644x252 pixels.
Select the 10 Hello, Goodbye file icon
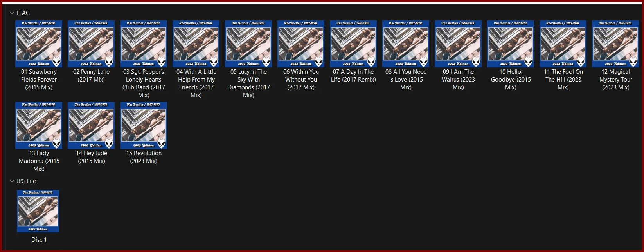(511, 44)
